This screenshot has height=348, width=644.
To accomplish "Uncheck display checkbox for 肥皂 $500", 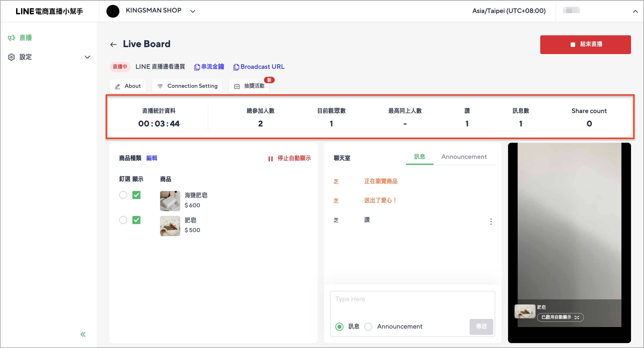I will coord(136,220).
